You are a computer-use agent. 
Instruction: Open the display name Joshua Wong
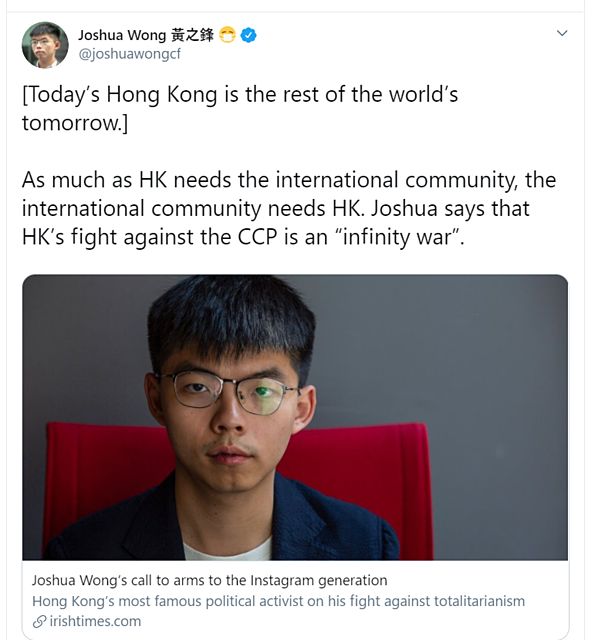[x=122, y=35]
